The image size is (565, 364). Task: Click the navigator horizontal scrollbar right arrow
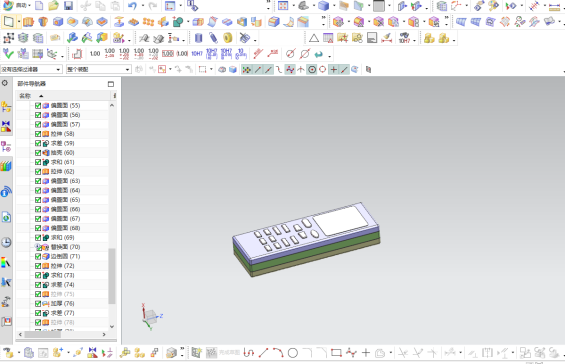[104, 334]
